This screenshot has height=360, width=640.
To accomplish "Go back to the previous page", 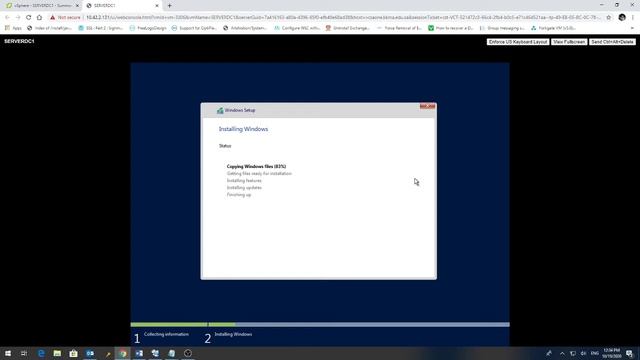I will (x=7, y=18).
